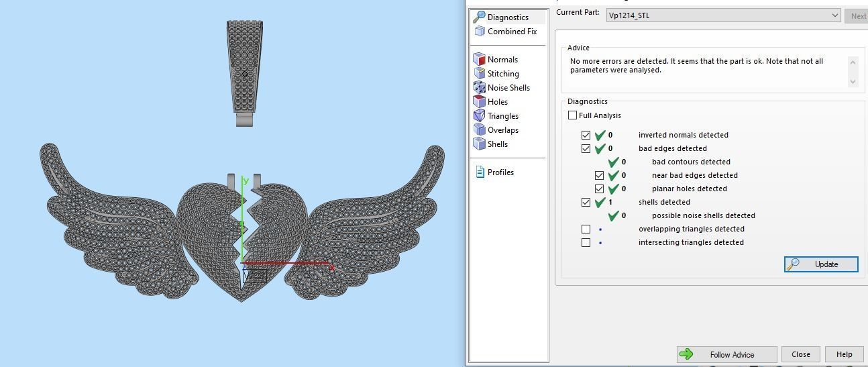
Task: Click the Shells cube icon
Action: [479, 144]
